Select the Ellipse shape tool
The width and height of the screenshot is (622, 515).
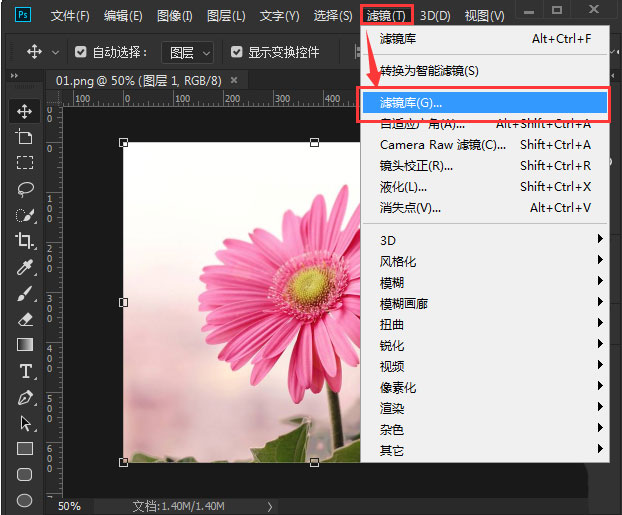[25, 500]
